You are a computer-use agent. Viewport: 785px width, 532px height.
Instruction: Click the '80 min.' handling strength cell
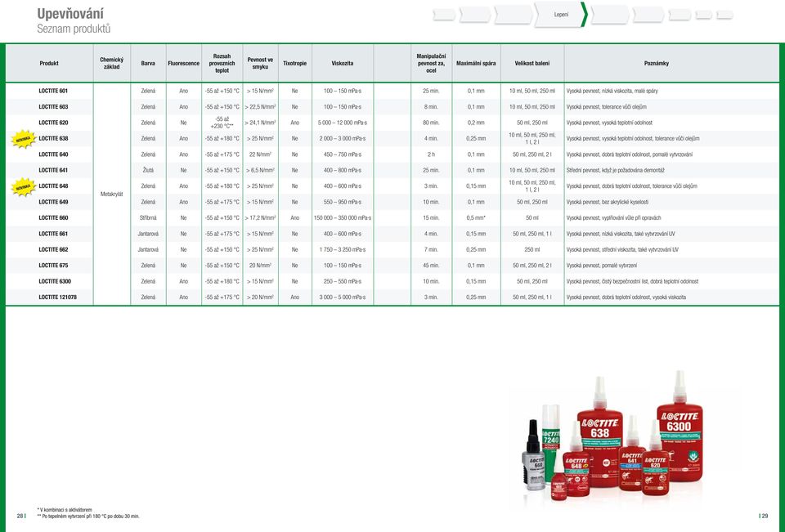(431, 123)
